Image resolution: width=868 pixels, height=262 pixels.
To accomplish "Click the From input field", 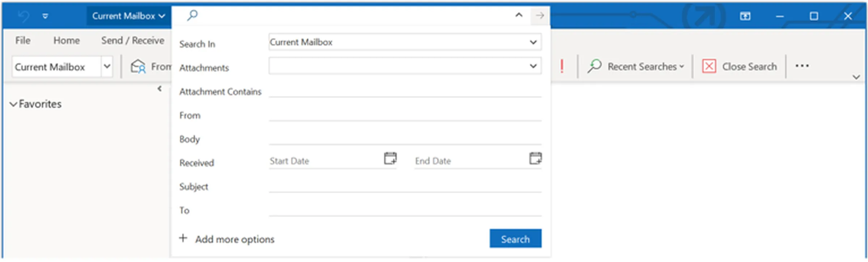I will (405, 114).
